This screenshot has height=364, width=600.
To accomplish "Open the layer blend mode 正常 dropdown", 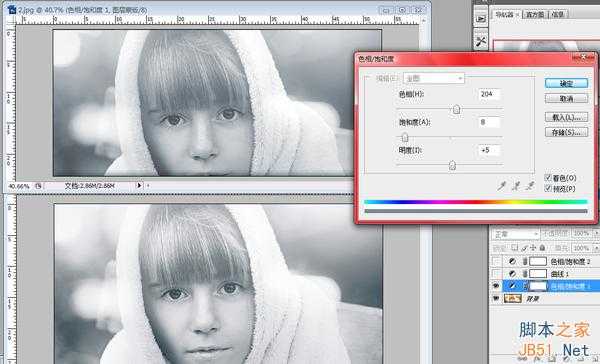I will [515, 234].
